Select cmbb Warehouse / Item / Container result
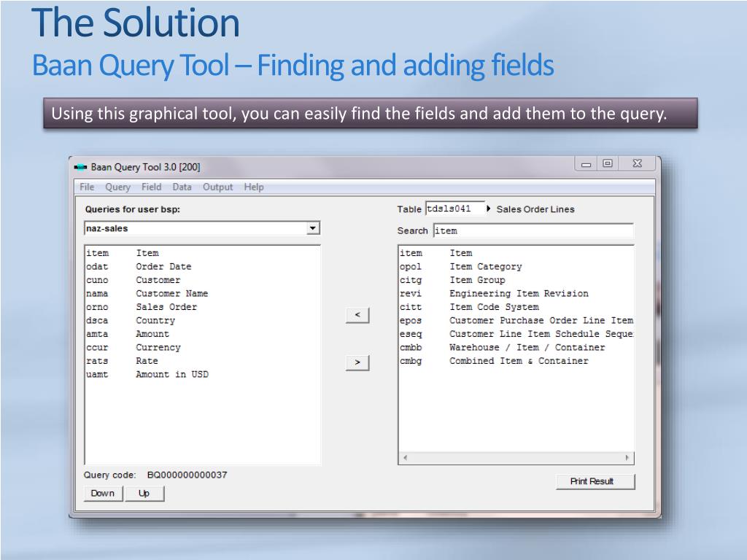 pos(516,348)
